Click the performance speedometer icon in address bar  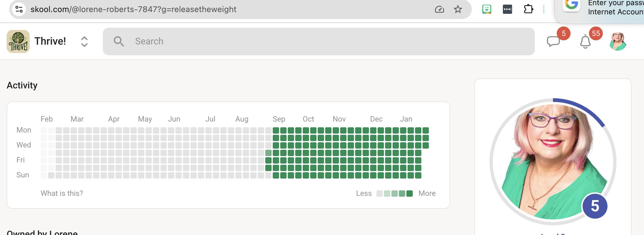(x=439, y=9)
